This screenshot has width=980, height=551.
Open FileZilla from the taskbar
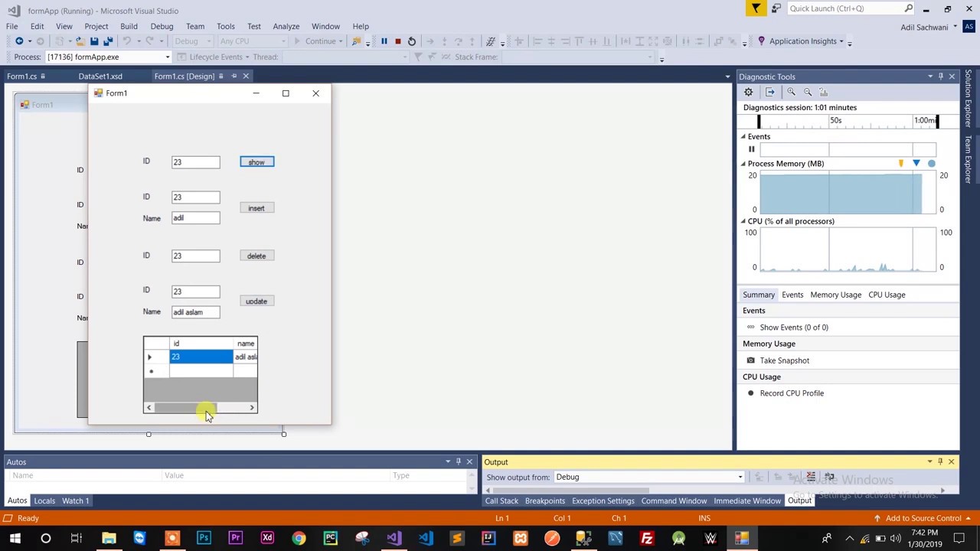tap(647, 538)
